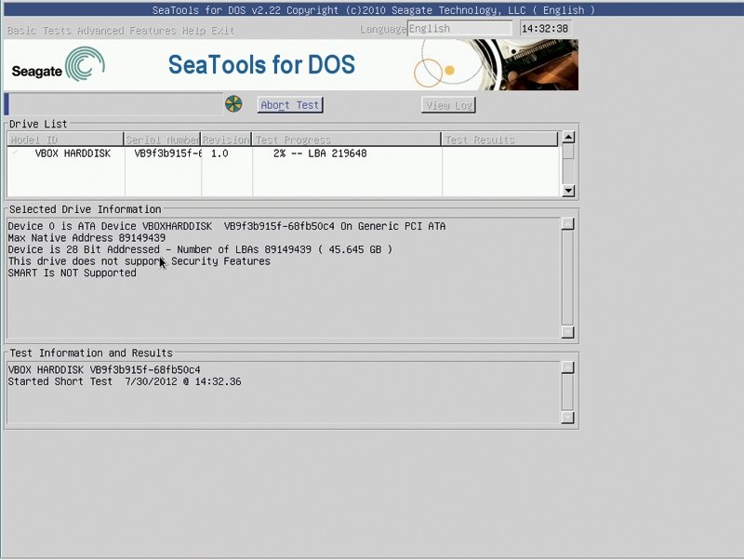Screen dimensions: 744x560
Task: Click the serial number VB9f3b915f cell
Action: coord(168,153)
